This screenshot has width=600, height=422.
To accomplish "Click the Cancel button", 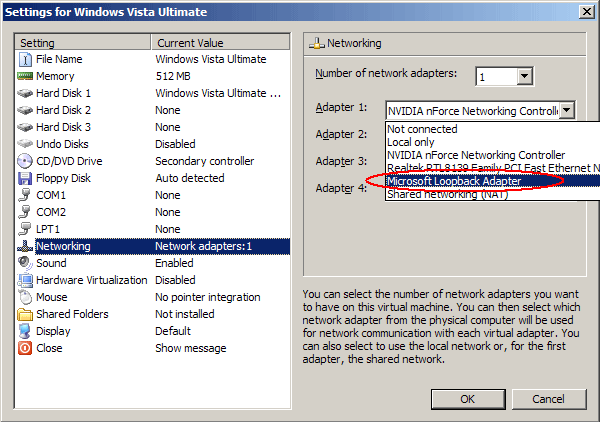I will [549, 399].
